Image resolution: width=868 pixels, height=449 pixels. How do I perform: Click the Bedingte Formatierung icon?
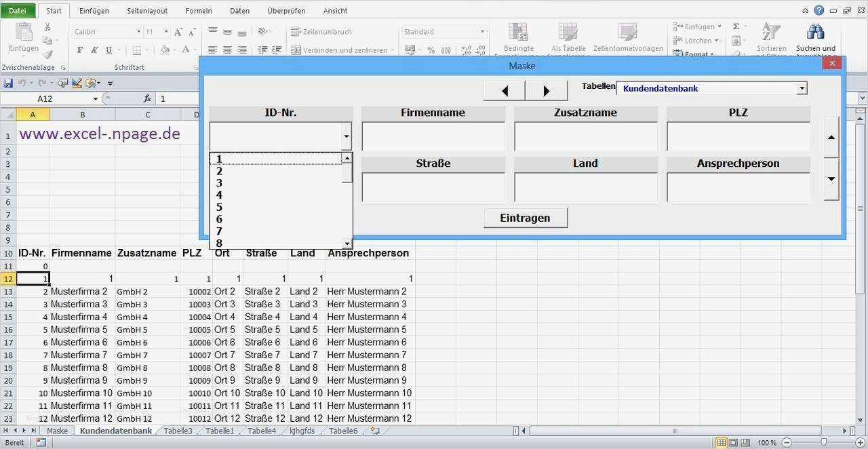pos(519,33)
